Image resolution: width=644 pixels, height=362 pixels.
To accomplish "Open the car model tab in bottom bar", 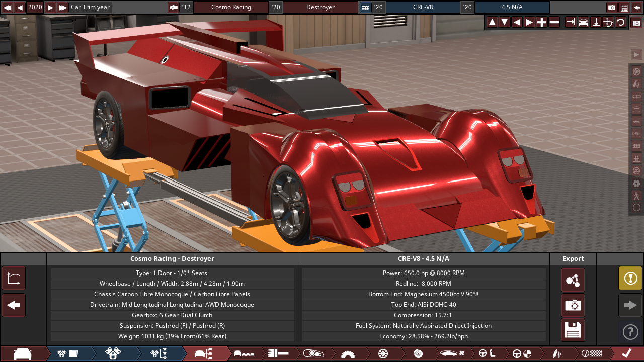I will pyautogui.click(x=23, y=354).
